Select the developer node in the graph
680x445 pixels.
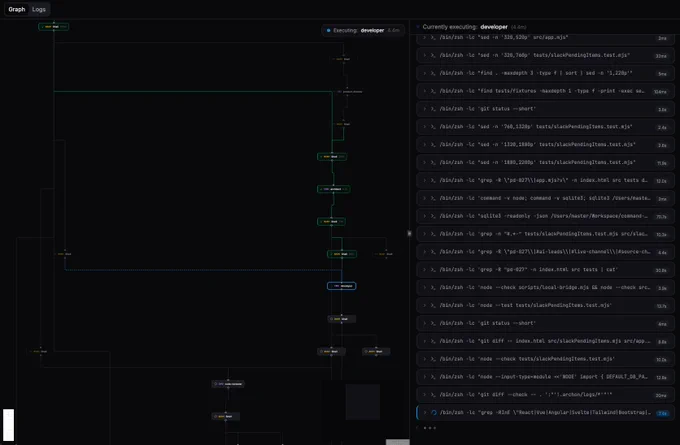(342, 286)
